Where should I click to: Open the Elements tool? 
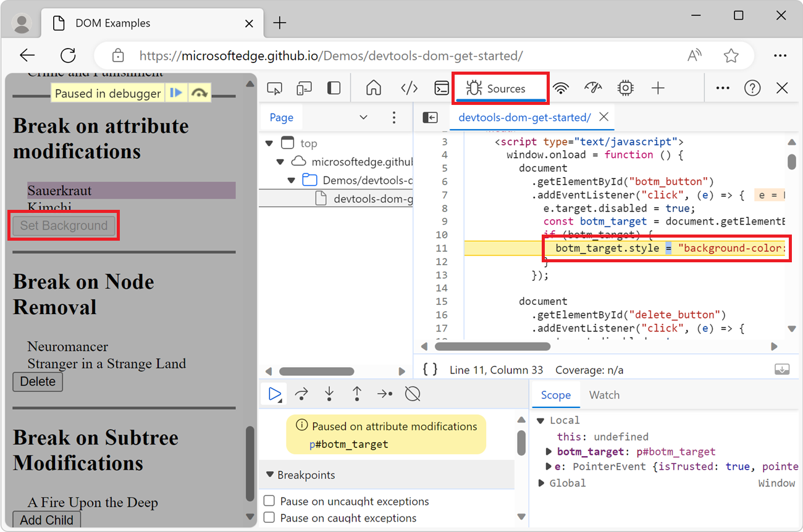click(x=409, y=88)
